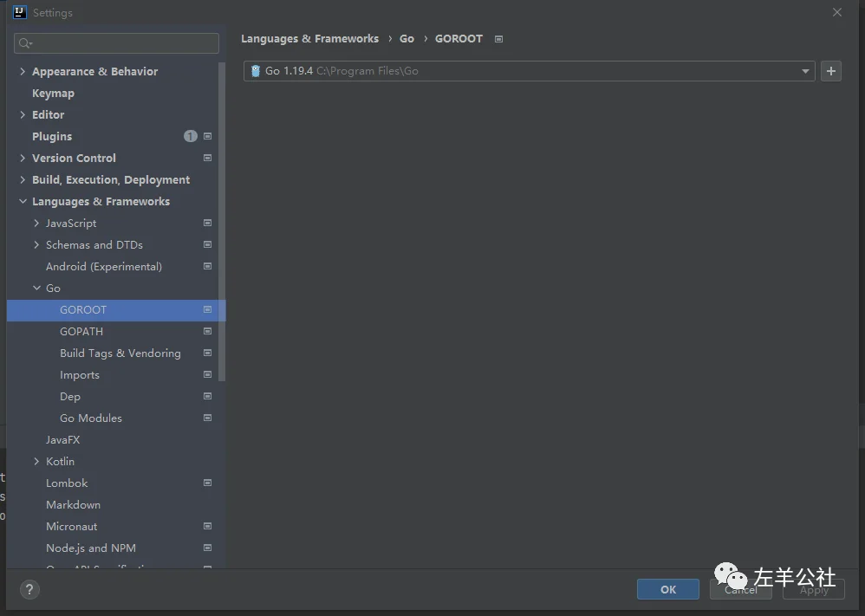Select GOPATH in the settings tree
This screenshot has width=865, height=616.
pos(81,331)
